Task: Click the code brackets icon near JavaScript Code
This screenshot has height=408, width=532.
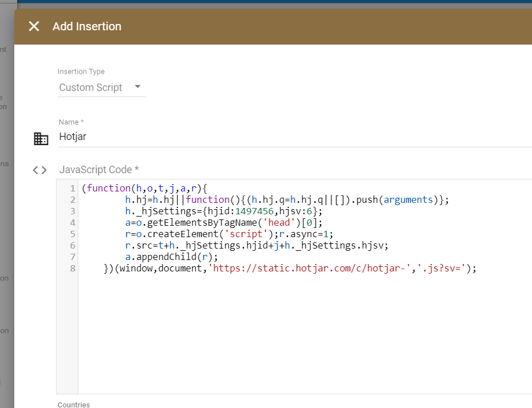Action: (39, 170)
